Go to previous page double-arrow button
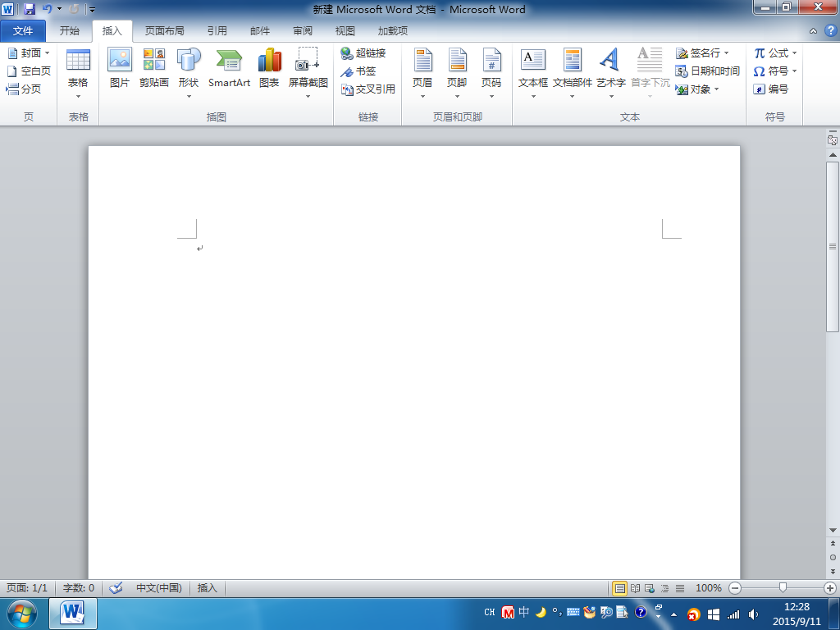 (x=833, y=543)
